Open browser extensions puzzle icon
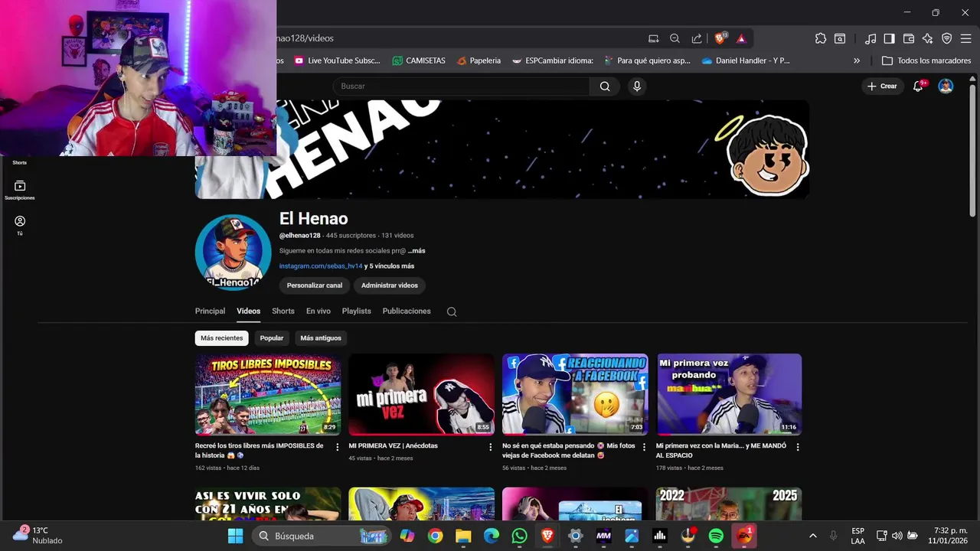Image resolution: width=980 pixels, height=551 pixels. tap(821, 38)
